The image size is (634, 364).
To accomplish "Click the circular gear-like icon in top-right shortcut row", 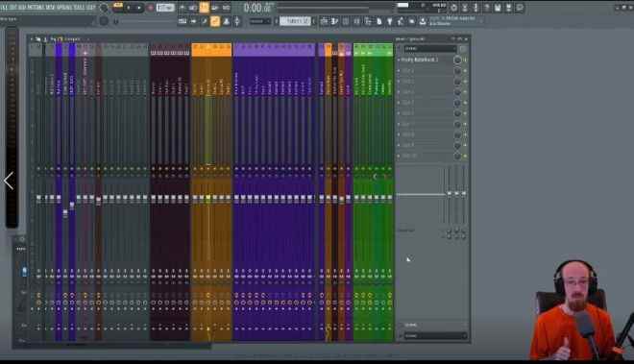I will click(x=453, y=8).
